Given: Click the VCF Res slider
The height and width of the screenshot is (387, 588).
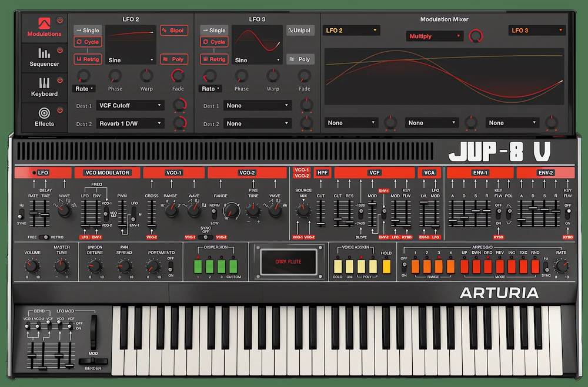Looking at the screenshot, I should pyautogui.click(x=349, y=213).
